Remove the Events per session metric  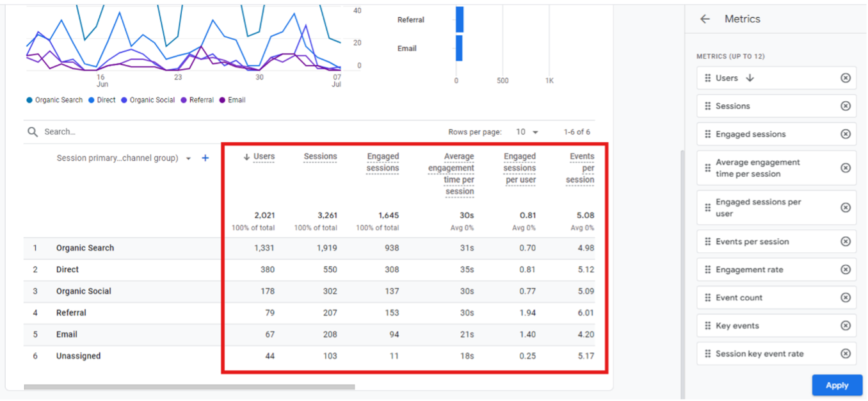(x=846, y=241)
